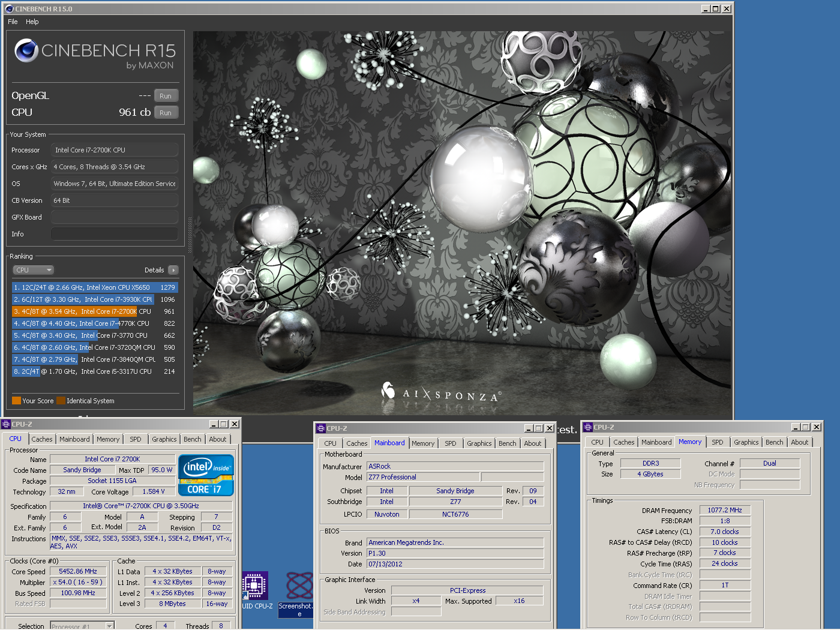Screen dimensions: 840x630
Task: Click the Core Voltage 1.584 V value
Action: [x=154, y=491]
